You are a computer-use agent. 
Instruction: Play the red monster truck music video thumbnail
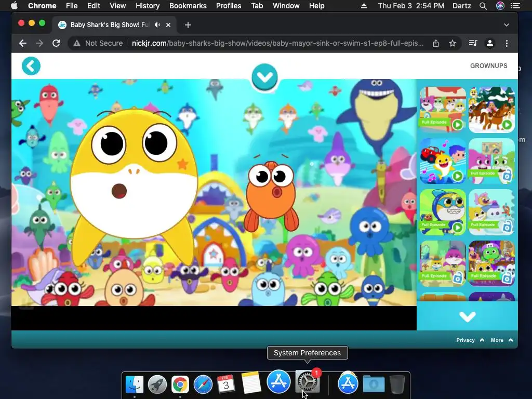443,161
